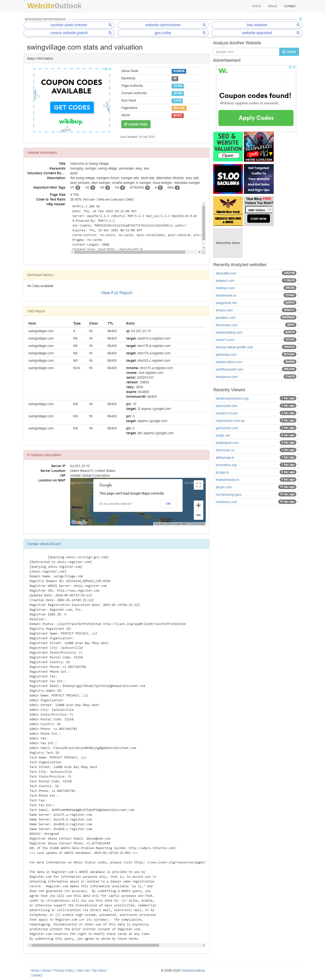The height and width of the screenshot is (980, 326).
Task: Open the World Bee Tech hosting banner
Action: (x=228, y=211)
